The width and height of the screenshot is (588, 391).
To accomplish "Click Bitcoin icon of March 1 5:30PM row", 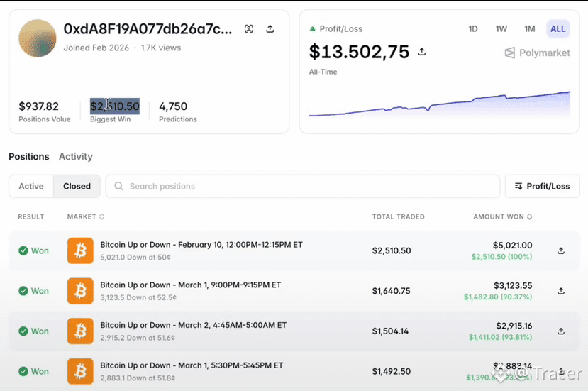I will click(x=80, y=371).
